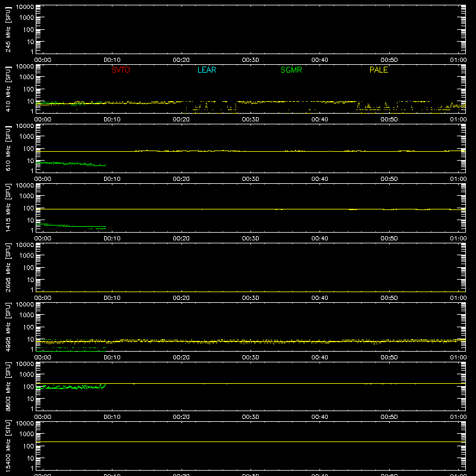Select the 8800 MHz [SFU] axis label

(x=8, y=386)
